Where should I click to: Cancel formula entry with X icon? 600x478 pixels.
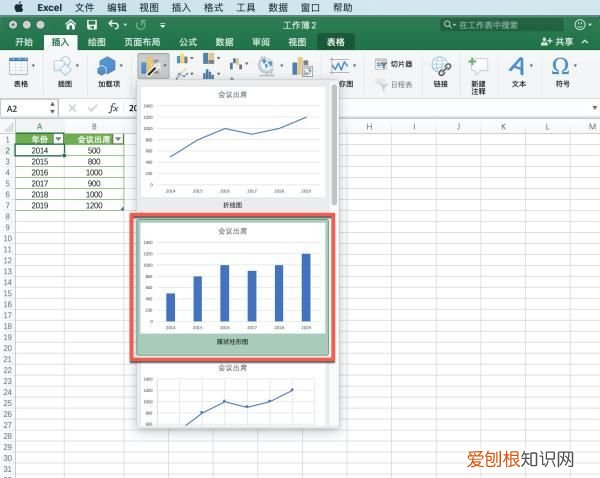(72, 108)
